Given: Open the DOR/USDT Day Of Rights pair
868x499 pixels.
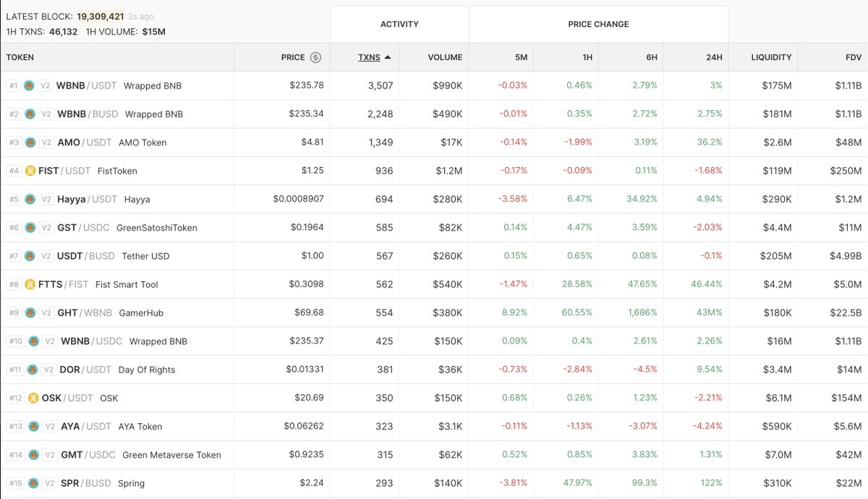Looking at the screenshot, I should pyautogui.click(x=434, y=370).
